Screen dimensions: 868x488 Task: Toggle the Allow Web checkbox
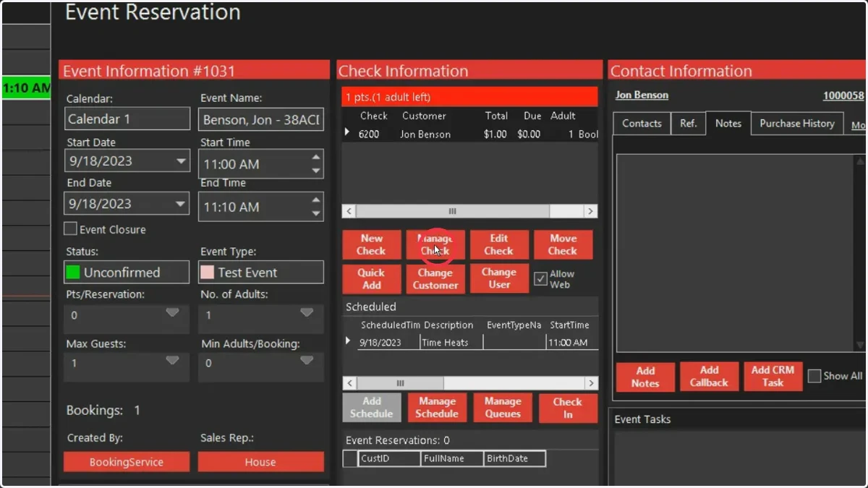click(540, 279)
